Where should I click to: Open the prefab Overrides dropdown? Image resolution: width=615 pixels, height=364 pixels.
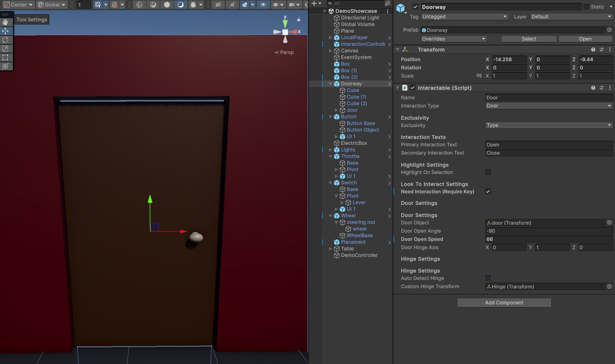click(x=454, y=39)
